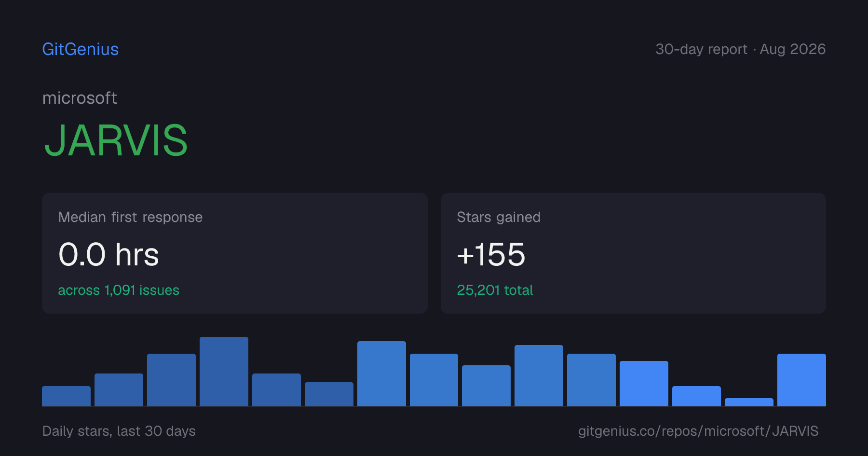Click the "30-day report · Aug 2026" label
This screenshot has height=456, width=868.
(740, 49)
